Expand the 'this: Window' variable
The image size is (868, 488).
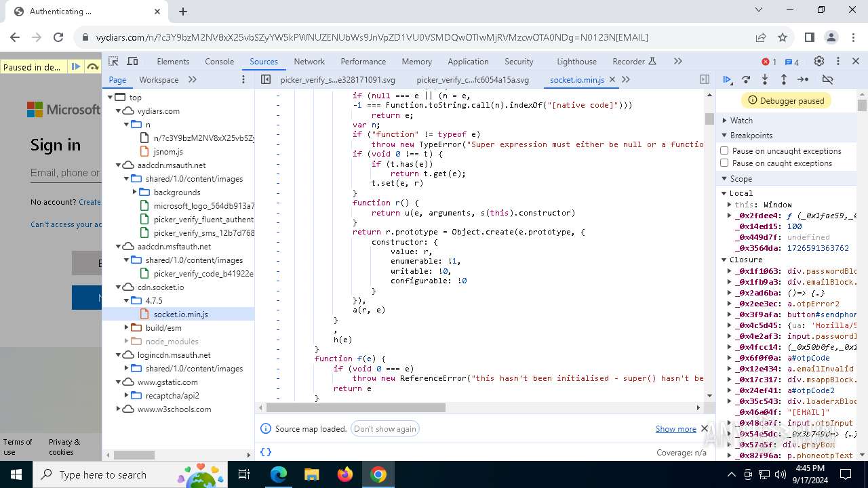coord(730,204)
